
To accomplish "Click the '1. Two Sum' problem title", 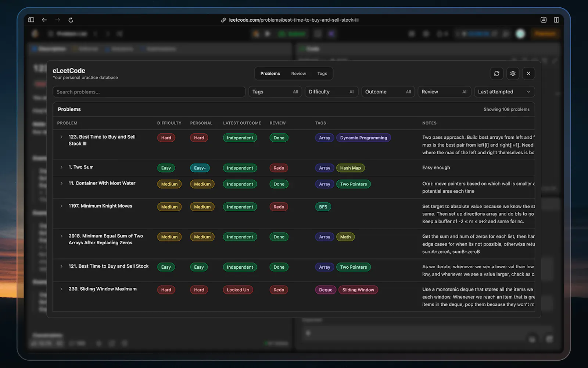I will coord(81,167).
